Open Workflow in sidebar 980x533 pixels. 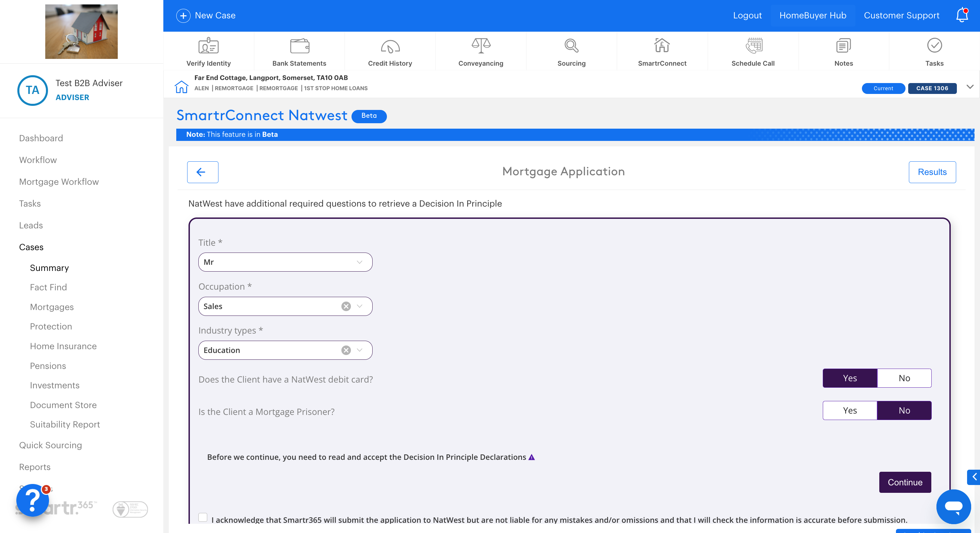38,160
